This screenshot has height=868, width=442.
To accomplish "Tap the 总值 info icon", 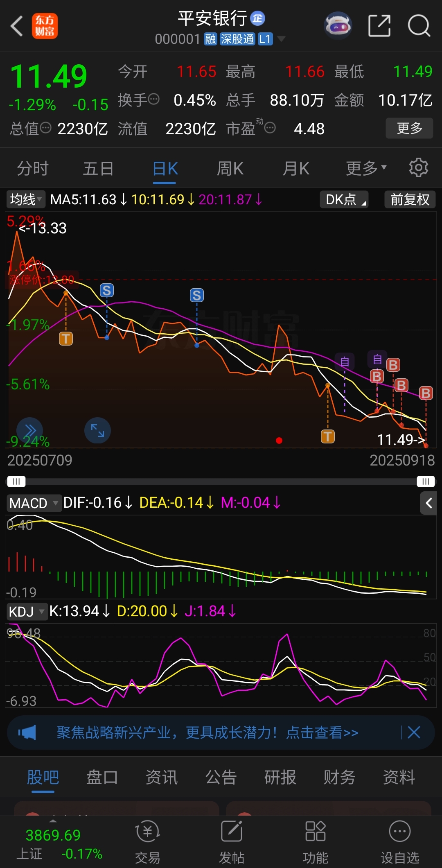I will (45, 128).
